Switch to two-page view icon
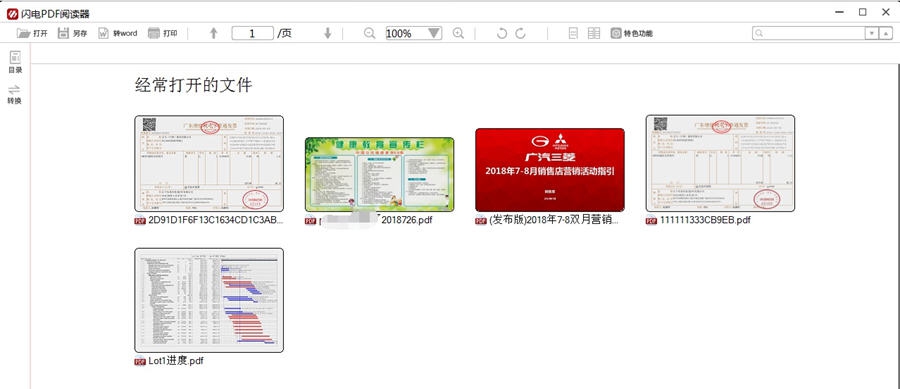The image size is (900, 389). (594, 33)
